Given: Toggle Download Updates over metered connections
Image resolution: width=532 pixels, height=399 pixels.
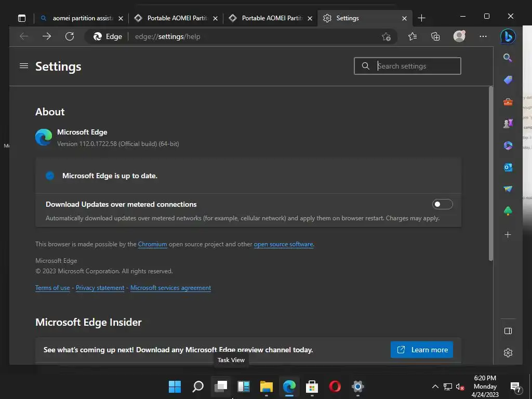Looking at the screenshot, I should [443, 204].
